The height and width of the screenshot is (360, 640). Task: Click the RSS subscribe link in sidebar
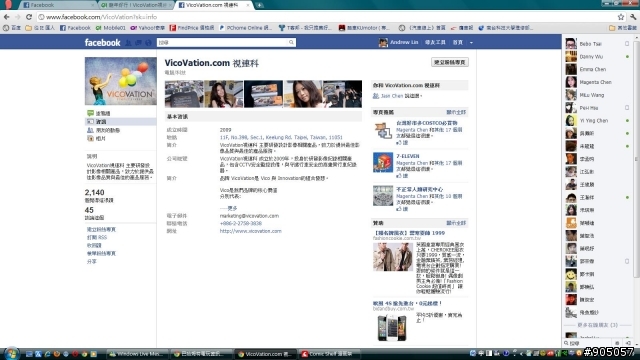coord(97,237)
